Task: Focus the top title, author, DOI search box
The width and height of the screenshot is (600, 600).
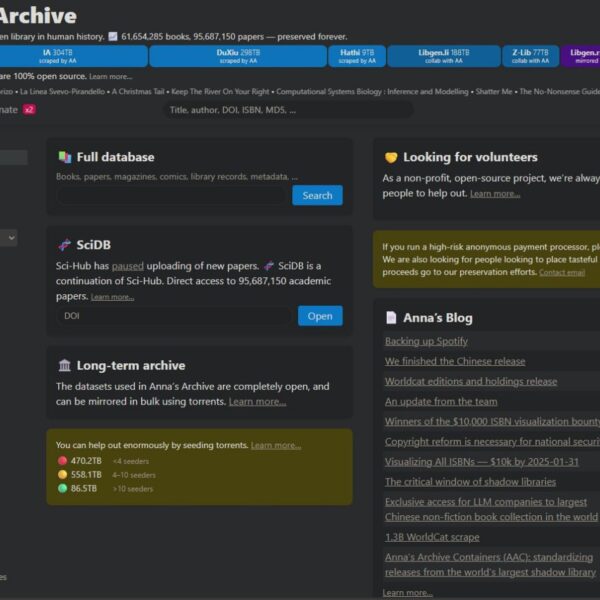Action: pos(288,110)
